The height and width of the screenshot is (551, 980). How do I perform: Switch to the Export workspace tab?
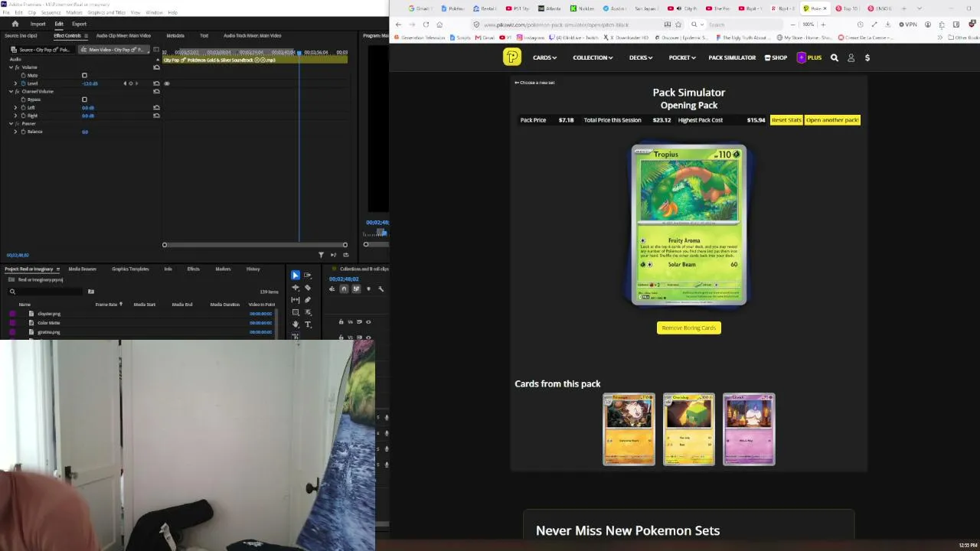pyautogui.click(x=79, y=24)
